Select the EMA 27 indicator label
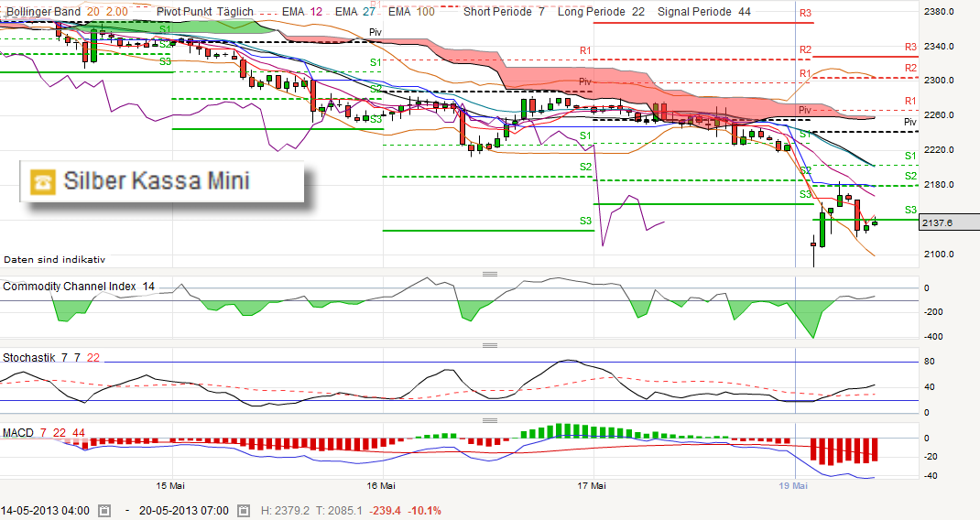The height and width of the screenshot is (520, 980). pos(355,12)
